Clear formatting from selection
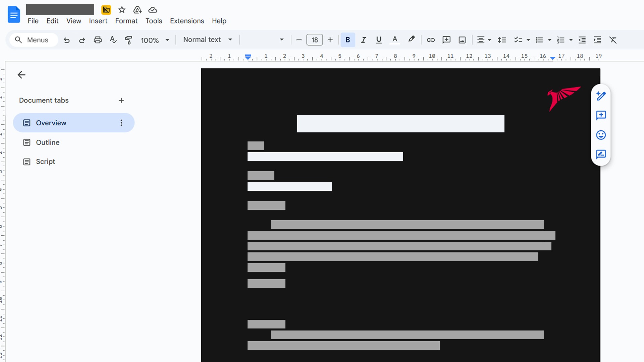The image size is (644, 362). click(613, 40)
